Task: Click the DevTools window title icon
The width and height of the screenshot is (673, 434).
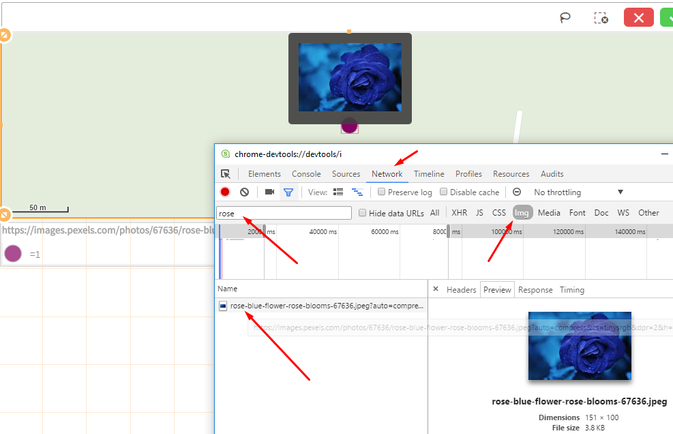Action: click(x=225, y=154)
